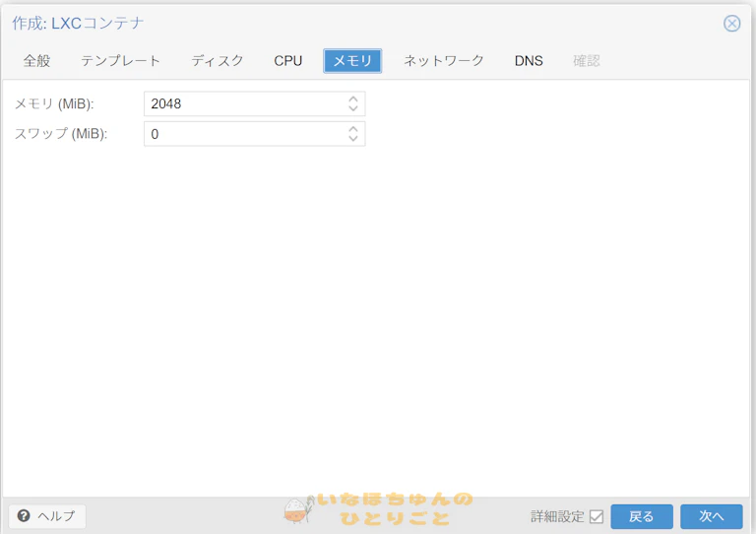The image size is (756, 534).
Task: Proceed with the 次へ button
Action: [711, 516]
